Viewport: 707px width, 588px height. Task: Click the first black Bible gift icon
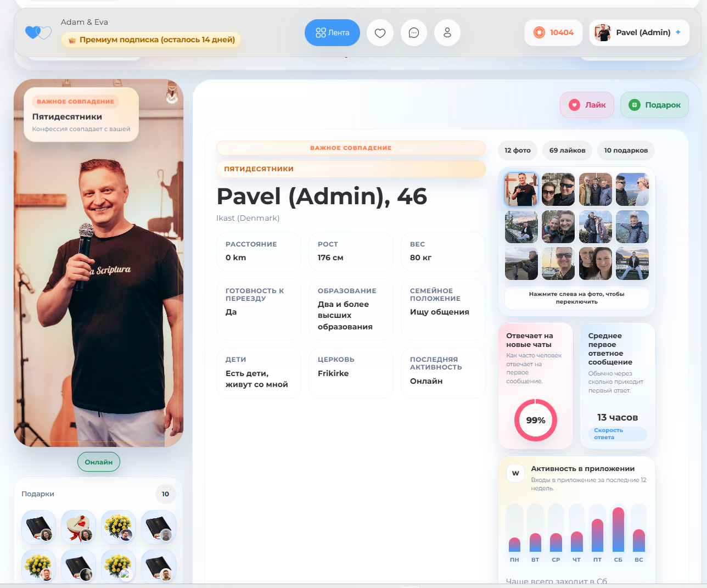[38, 527]
